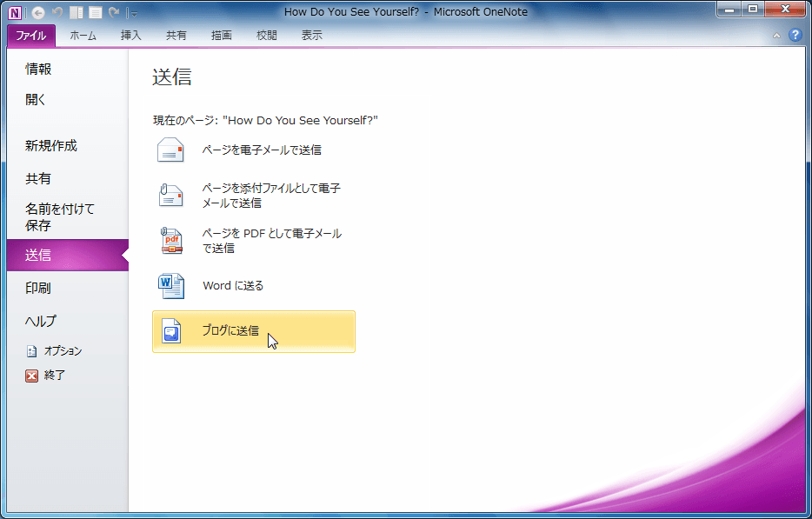Click the 終了 label to exit
This screenshot has width=812, height=519.
[55, 376]
